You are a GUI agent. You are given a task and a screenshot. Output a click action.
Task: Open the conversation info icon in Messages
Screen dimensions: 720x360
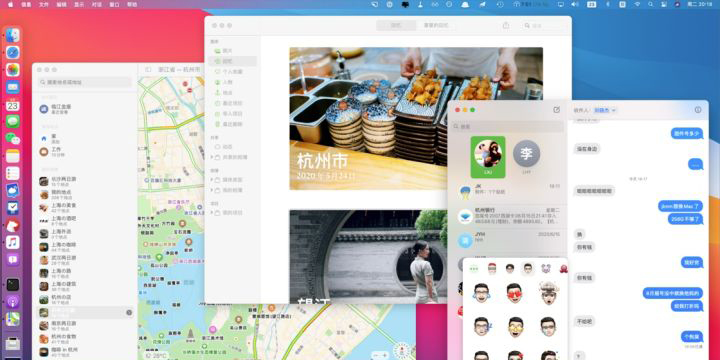[x=698, y=110]
